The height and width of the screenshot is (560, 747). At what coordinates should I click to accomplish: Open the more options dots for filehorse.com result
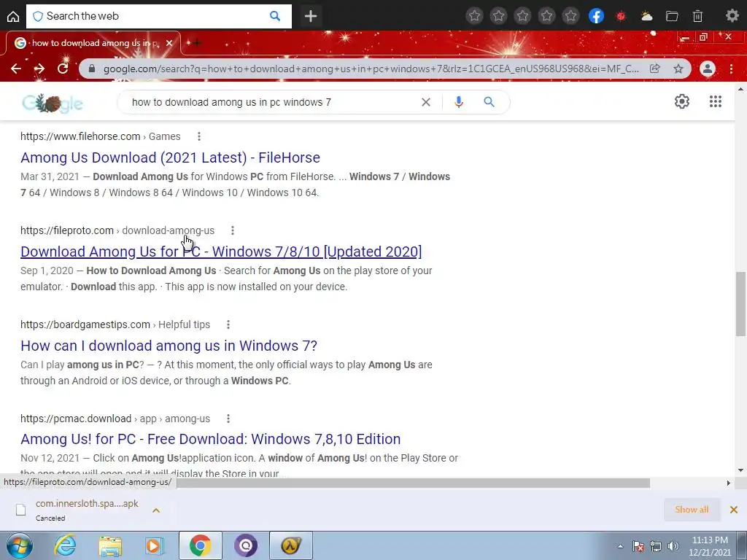coord(199,136)
